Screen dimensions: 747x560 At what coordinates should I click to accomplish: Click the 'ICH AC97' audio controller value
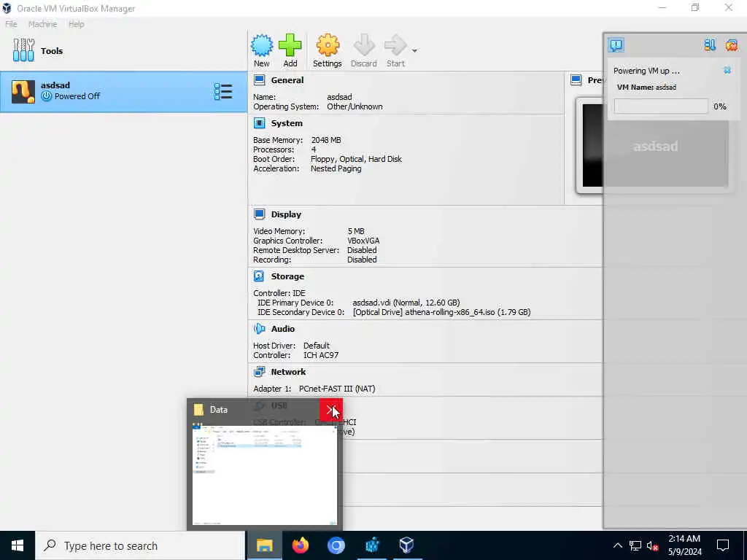click(x=321, y=355)
